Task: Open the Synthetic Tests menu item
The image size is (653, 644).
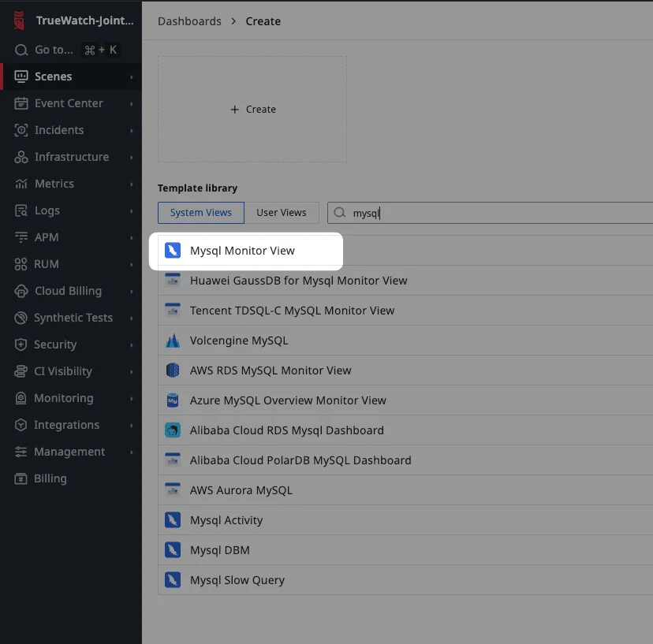Action: coord(71,318)
